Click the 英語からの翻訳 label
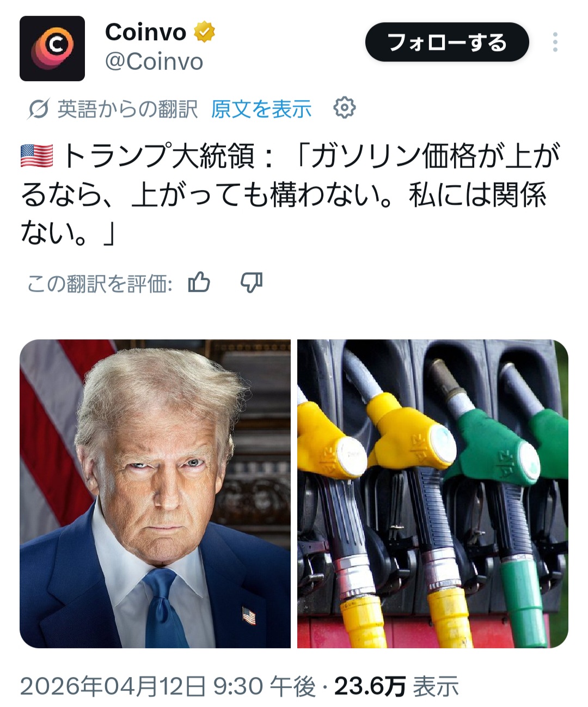This screenshot has height=707, width=588. coord(127,109)
